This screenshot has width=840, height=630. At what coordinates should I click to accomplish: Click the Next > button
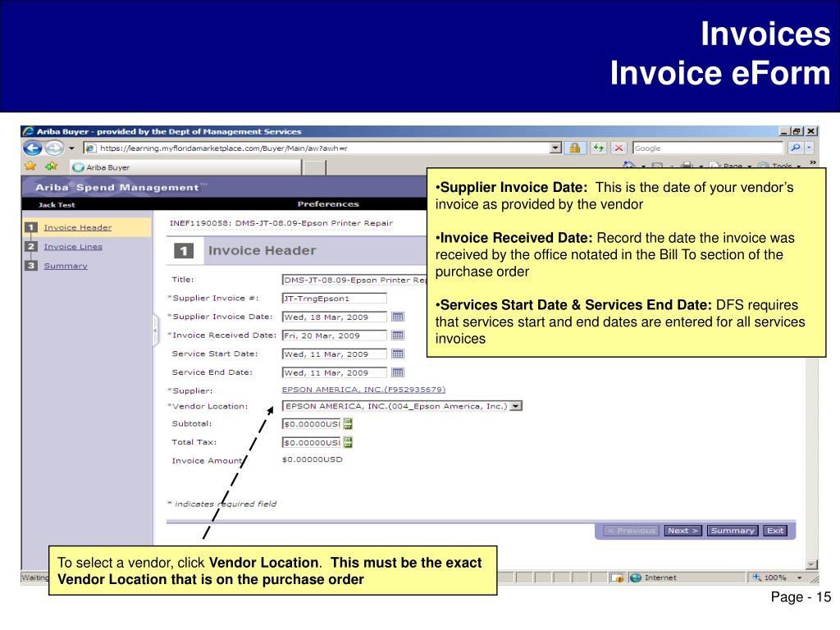tap(682, 531)
